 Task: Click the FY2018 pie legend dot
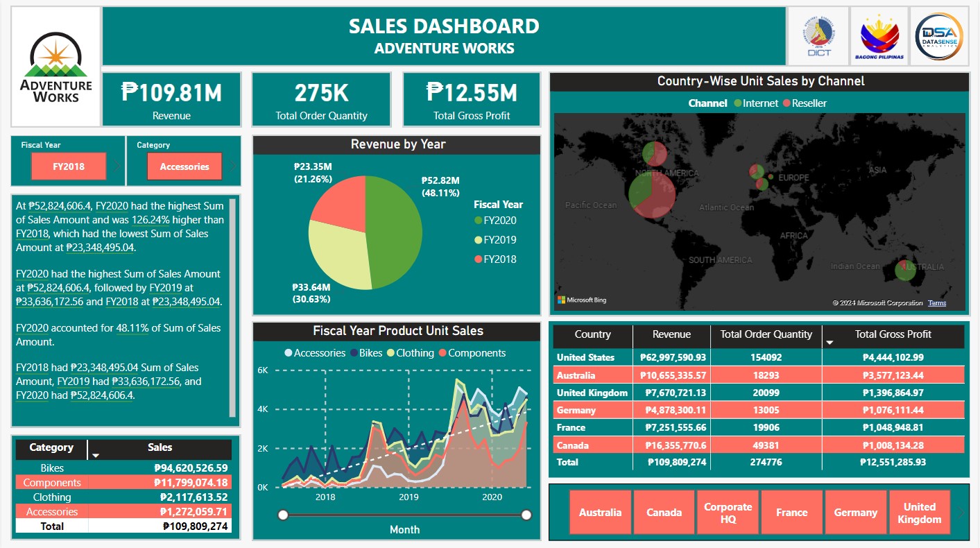[478, 259]
